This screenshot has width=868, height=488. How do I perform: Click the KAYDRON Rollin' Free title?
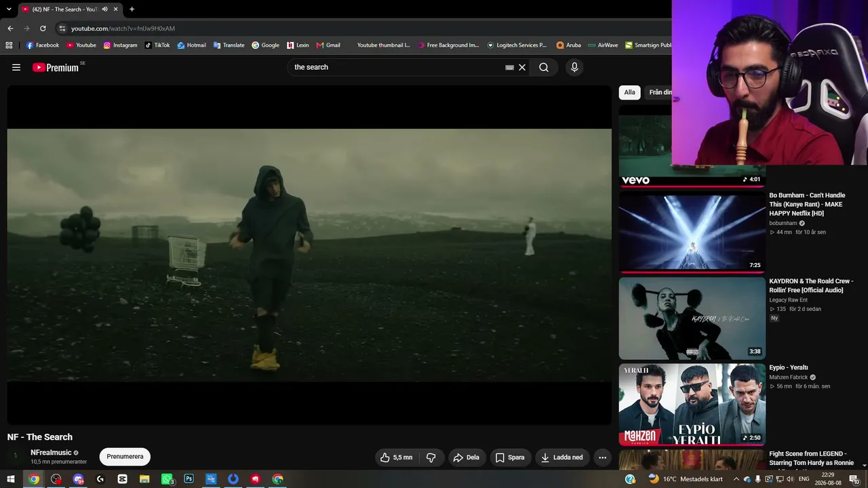[811, 285]
